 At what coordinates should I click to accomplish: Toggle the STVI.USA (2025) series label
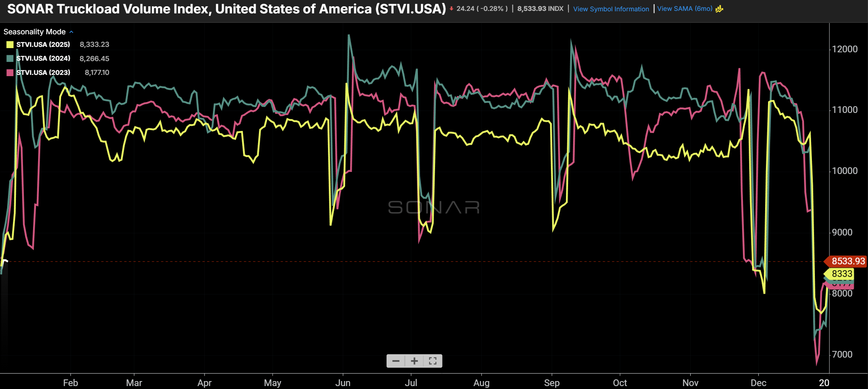43,44
